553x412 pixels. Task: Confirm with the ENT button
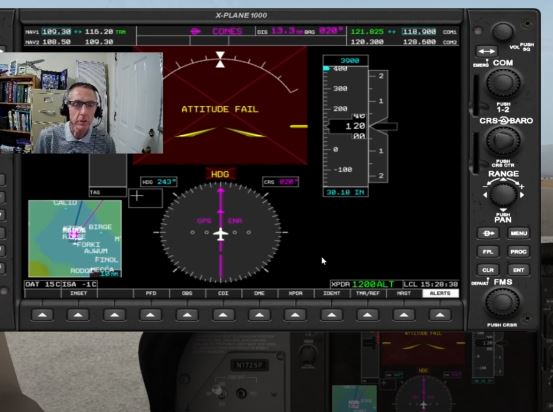[518, 270]
